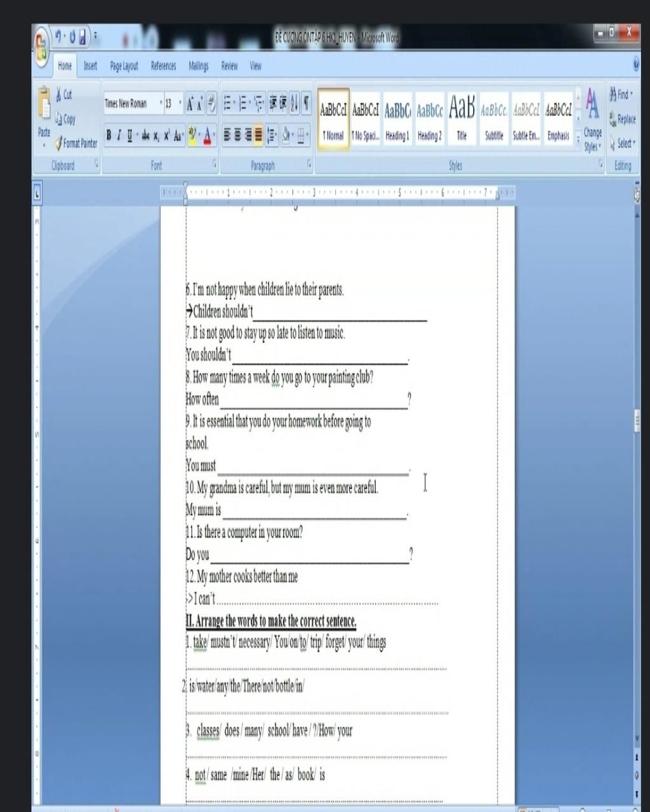Toggle Justify alignment
The width and height of the screenshot is (650, 812).
click(258, 134)
